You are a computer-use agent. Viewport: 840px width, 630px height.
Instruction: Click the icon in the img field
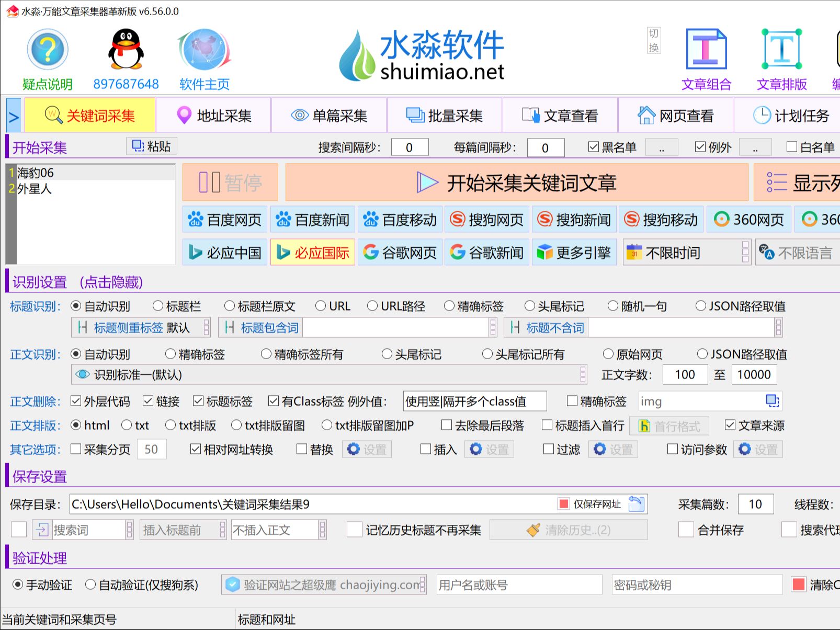tap(772, 401)
